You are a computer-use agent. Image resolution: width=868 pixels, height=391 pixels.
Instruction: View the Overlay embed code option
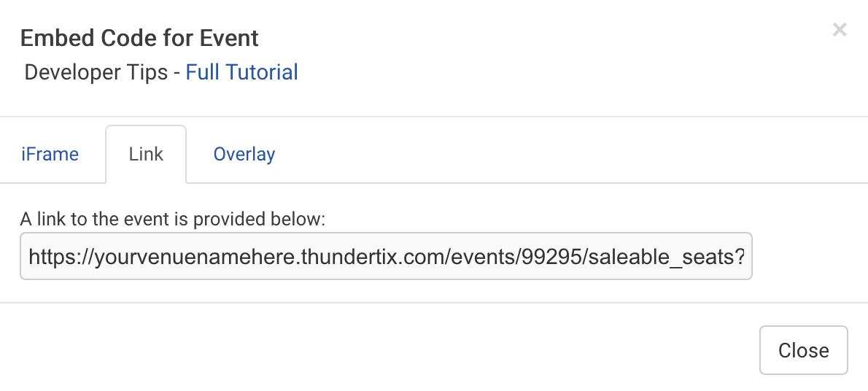(244, 155)
